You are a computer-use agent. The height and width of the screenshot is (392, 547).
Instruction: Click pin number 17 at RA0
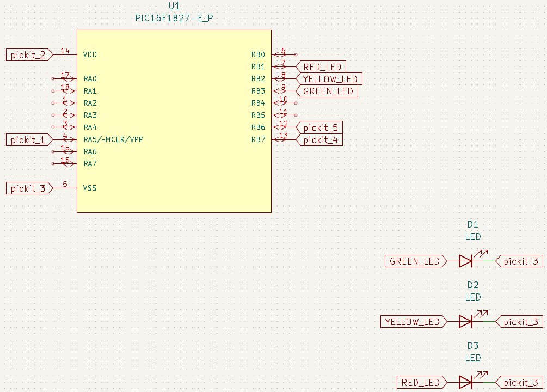[x=65, y=75]
